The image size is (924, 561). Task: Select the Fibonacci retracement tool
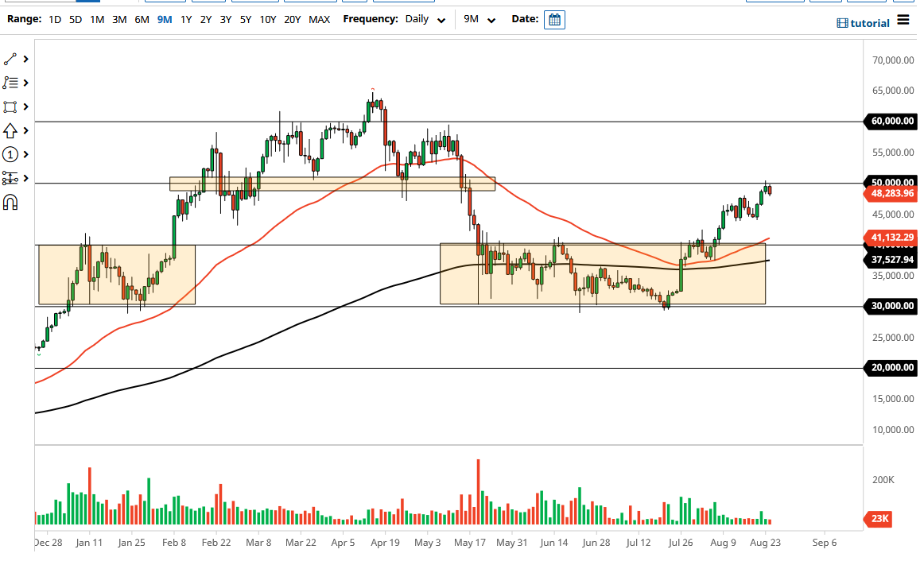click(10, 83)
